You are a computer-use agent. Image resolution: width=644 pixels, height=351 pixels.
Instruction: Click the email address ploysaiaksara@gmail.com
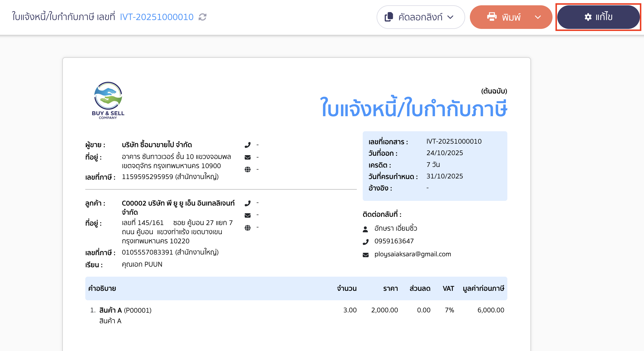[x=413, y=254]
